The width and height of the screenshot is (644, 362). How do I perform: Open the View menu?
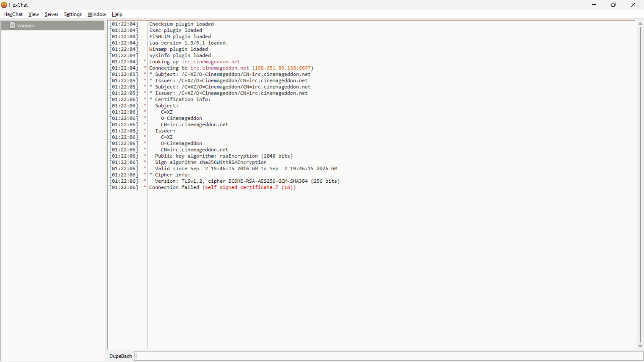click(33, 14)
